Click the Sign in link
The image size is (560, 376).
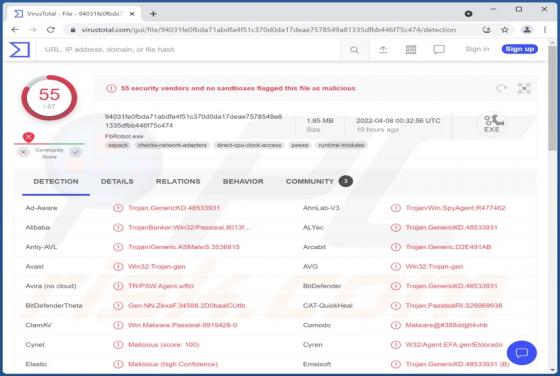(477, 49)
